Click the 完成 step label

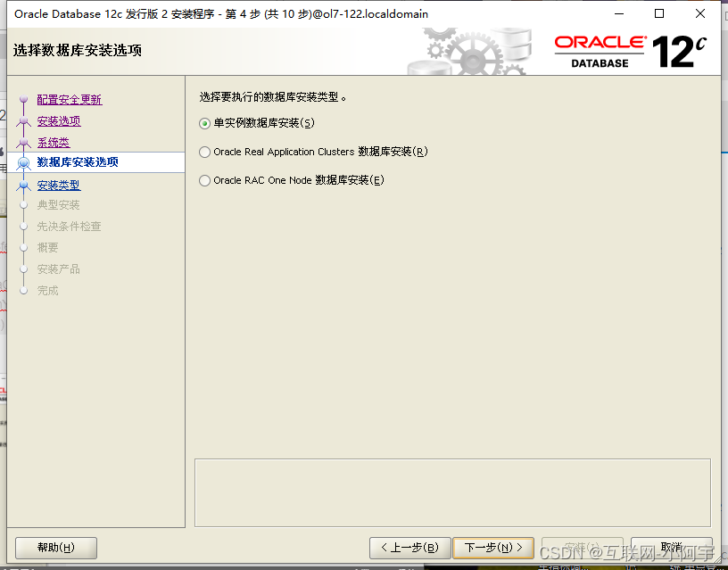[x=48, y=291]
